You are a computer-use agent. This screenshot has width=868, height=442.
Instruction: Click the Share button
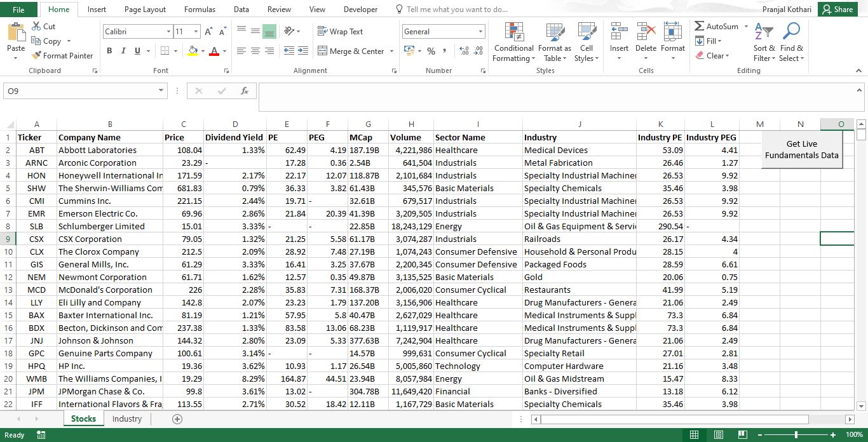[837, 10]
